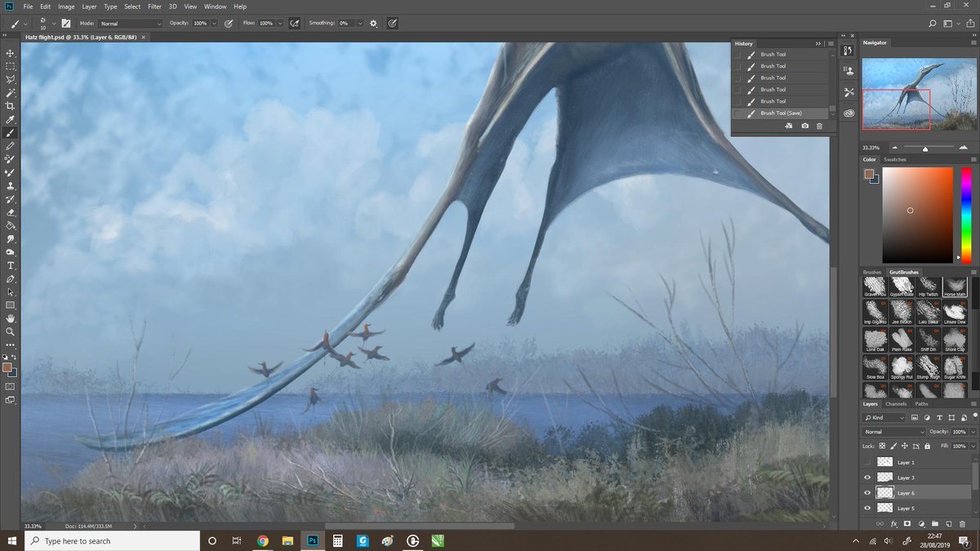Select the Crop tool

click(x=11, y=105)
